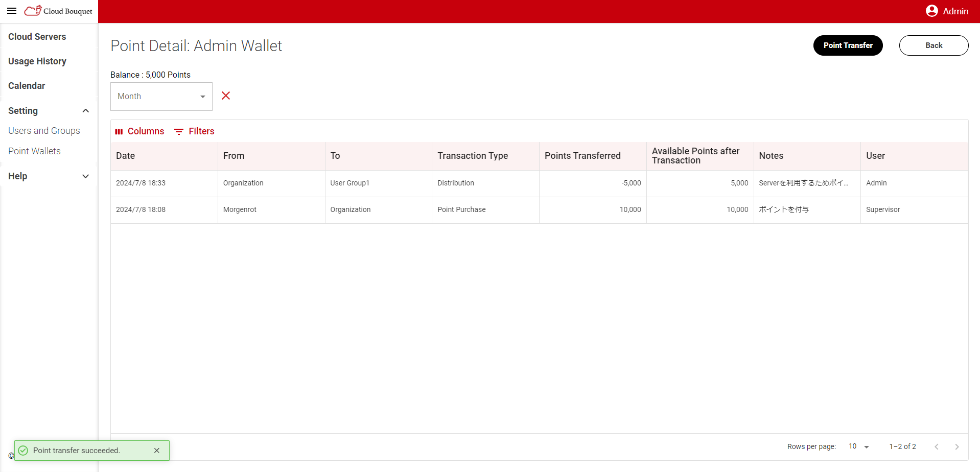This screenshot has width=980, height=472.
Task: Open Point Wallets settings
Action: pyautogui.click(x=35, y=151)
